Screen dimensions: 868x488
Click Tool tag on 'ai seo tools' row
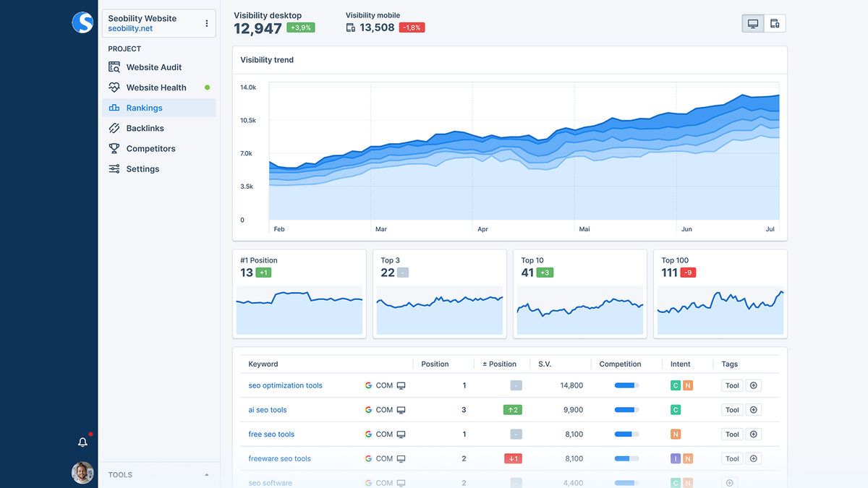click(733, 410)
